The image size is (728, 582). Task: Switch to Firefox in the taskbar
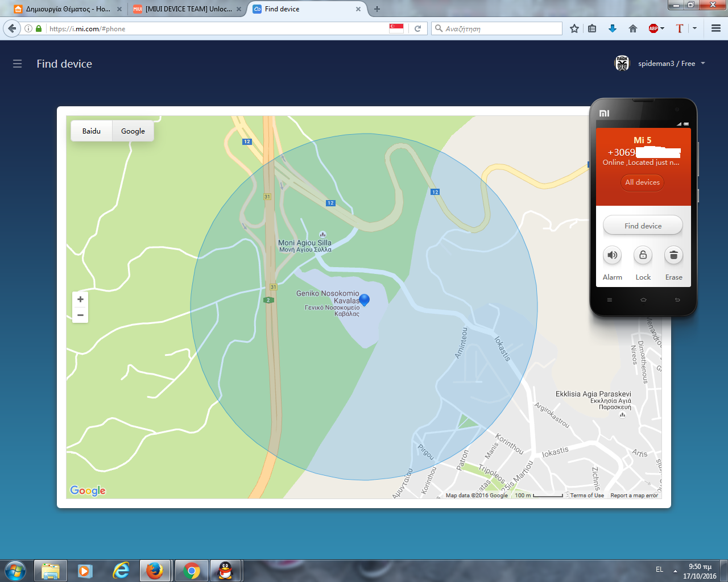(x=155, y=571)
